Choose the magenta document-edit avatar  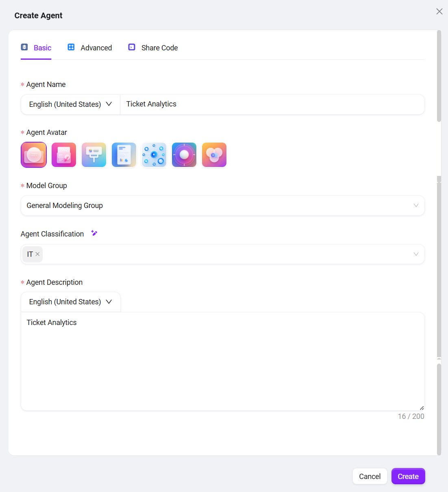pyautogui.click(x=64, y=155)
